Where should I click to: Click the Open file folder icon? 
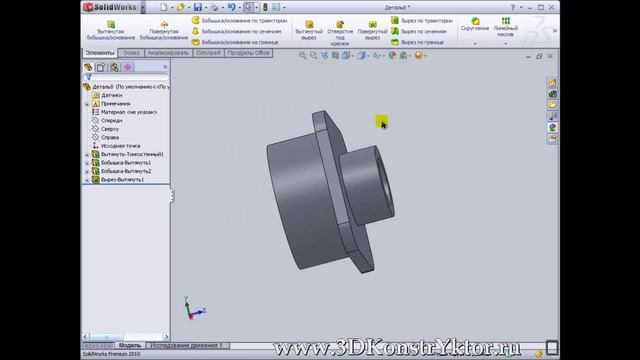coord(180,7)
